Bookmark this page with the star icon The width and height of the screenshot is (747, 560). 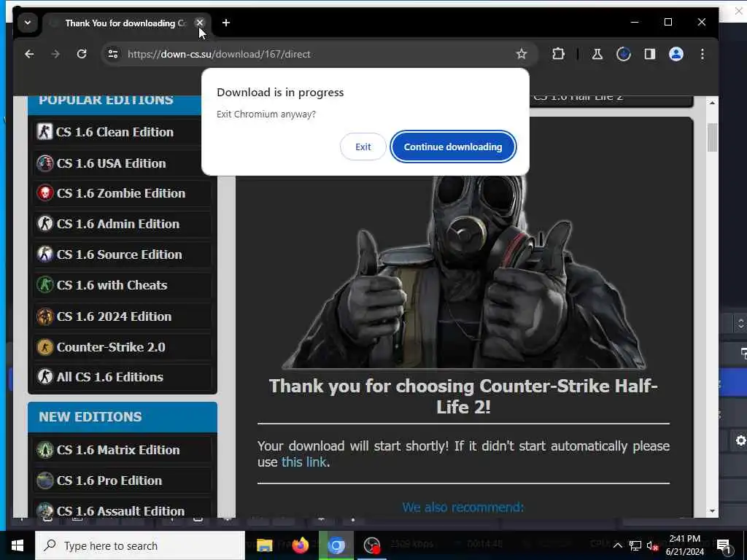coord(522,54)
